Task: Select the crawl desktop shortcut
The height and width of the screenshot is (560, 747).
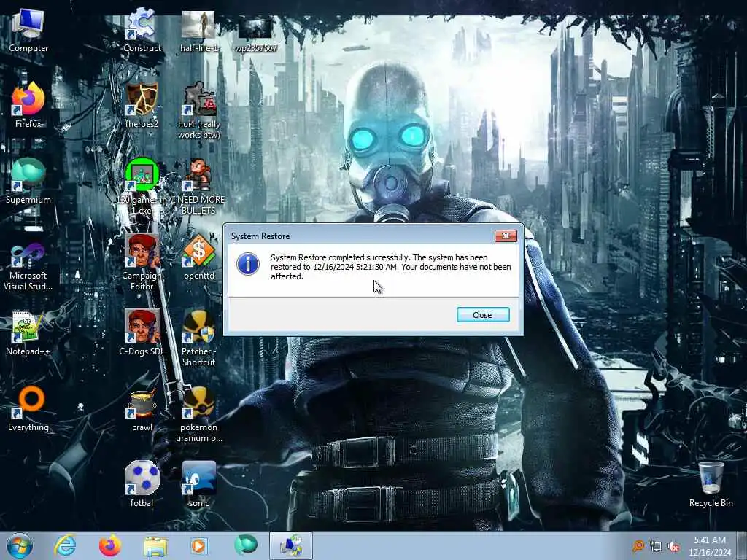Action: 142,408
